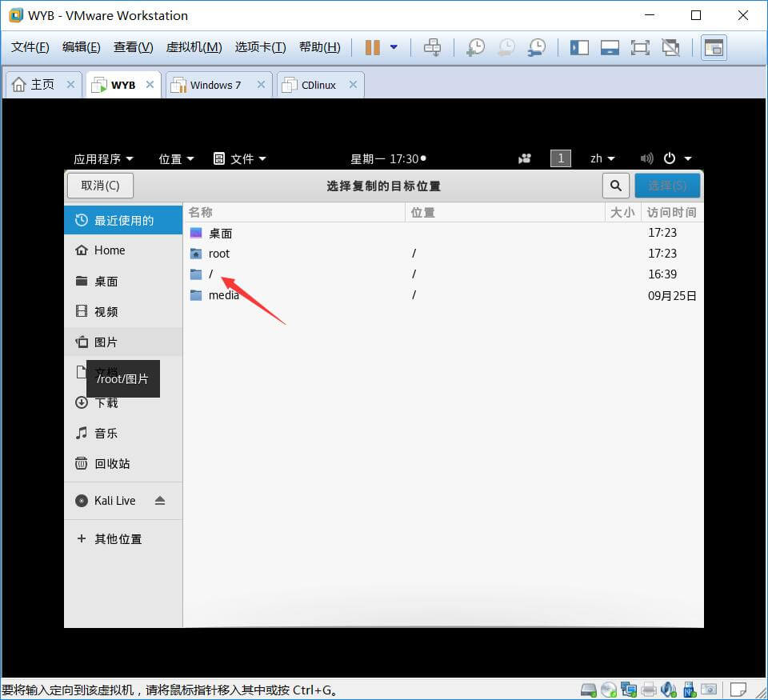Open the 虚拟机(M) menu

pos(194,47)
